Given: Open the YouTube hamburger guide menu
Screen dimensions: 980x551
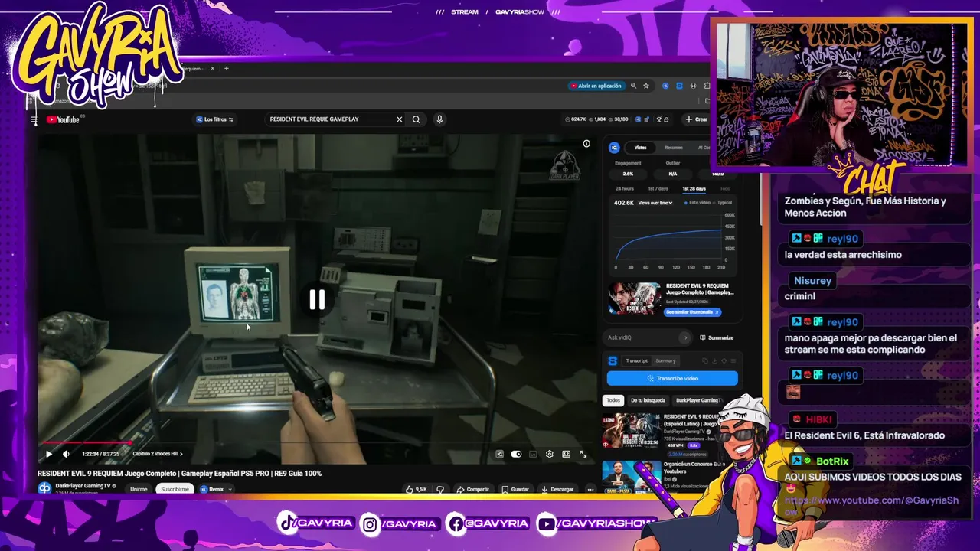Looking at the screenshot, I should [34, 119].
